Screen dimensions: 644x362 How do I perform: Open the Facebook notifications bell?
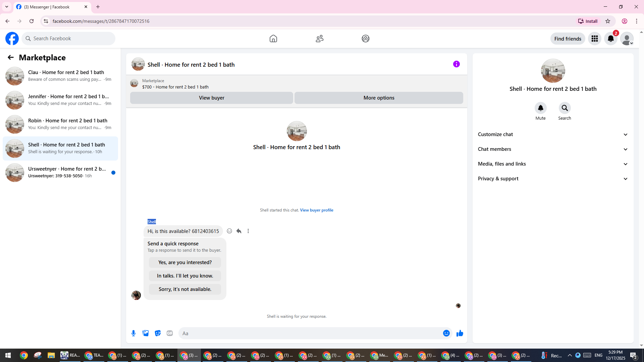tap(611, 39)
